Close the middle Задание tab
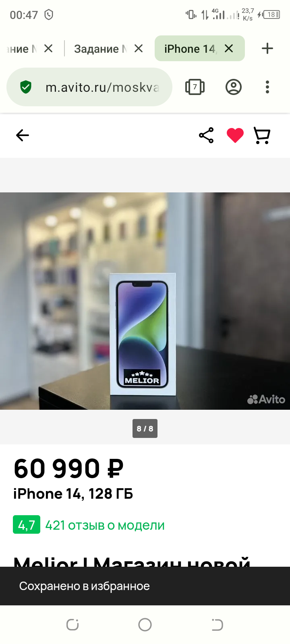Image resolution: width=290 pixels, height=644 pixels. coord(139,49)
